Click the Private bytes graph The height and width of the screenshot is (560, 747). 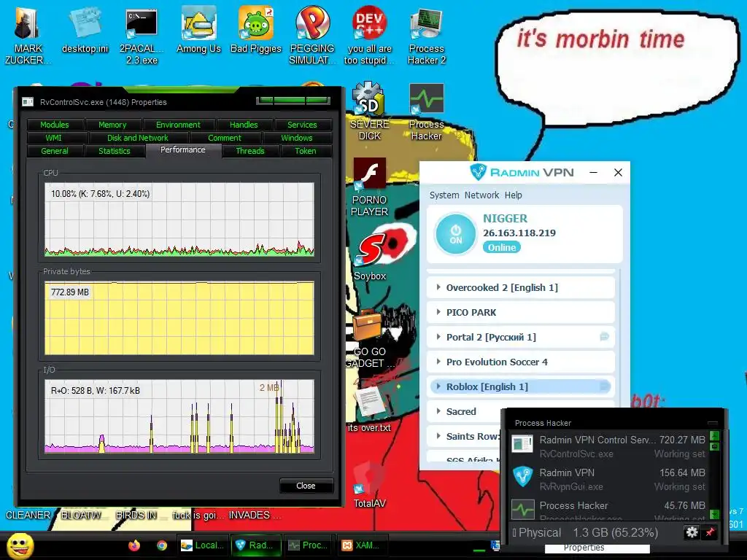179,318
